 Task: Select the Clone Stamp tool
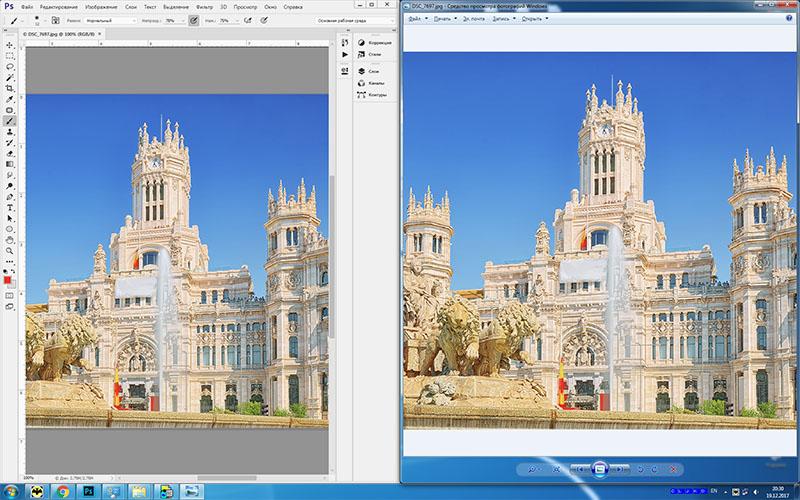(x=9, y=132)
